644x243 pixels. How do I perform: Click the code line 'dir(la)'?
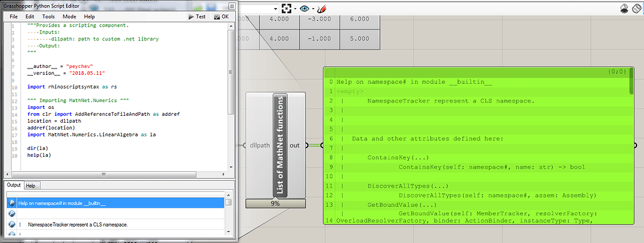(x=38, y=149)
